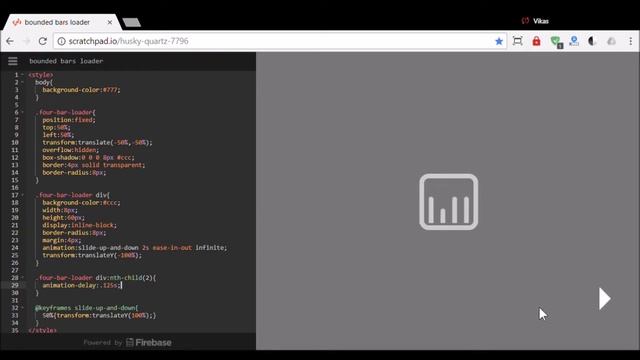Click the play arrow at the preview's bottom right

coord(604,299)
